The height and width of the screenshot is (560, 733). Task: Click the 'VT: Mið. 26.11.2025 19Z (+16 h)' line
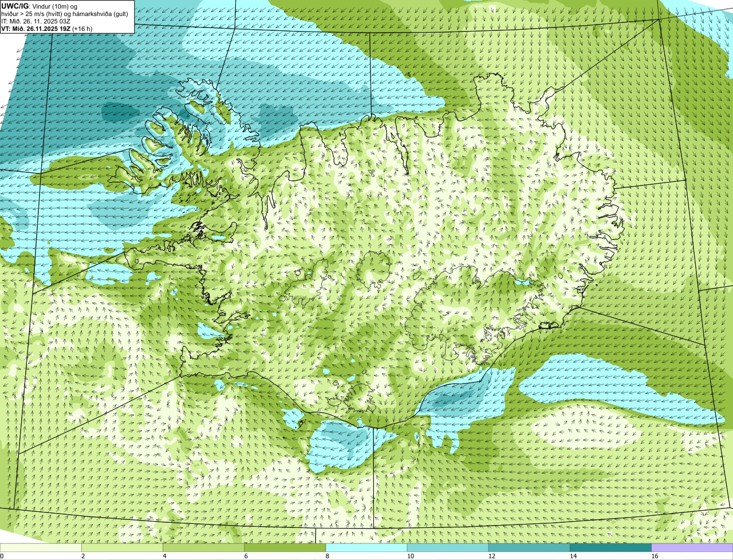coord(47,29)
